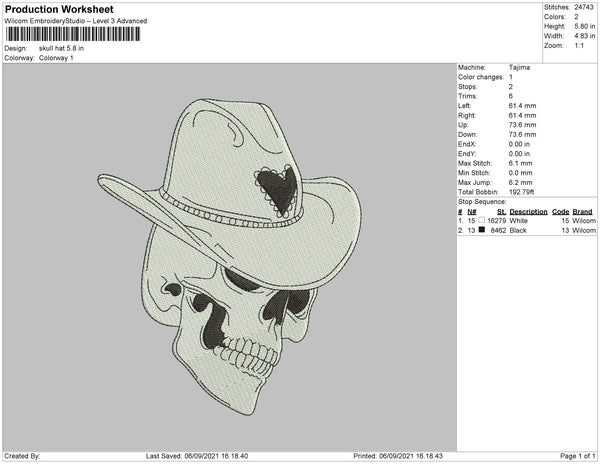Image resolution: width=600 pixels, height=464 pixels.
Task: Click the 'Colorway 1' value
Action: pyautogui.click(x=56, y=57)
